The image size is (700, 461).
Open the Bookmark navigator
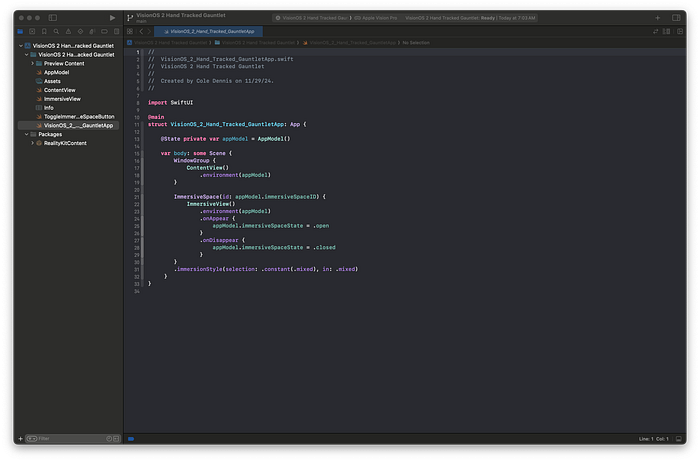44,32
